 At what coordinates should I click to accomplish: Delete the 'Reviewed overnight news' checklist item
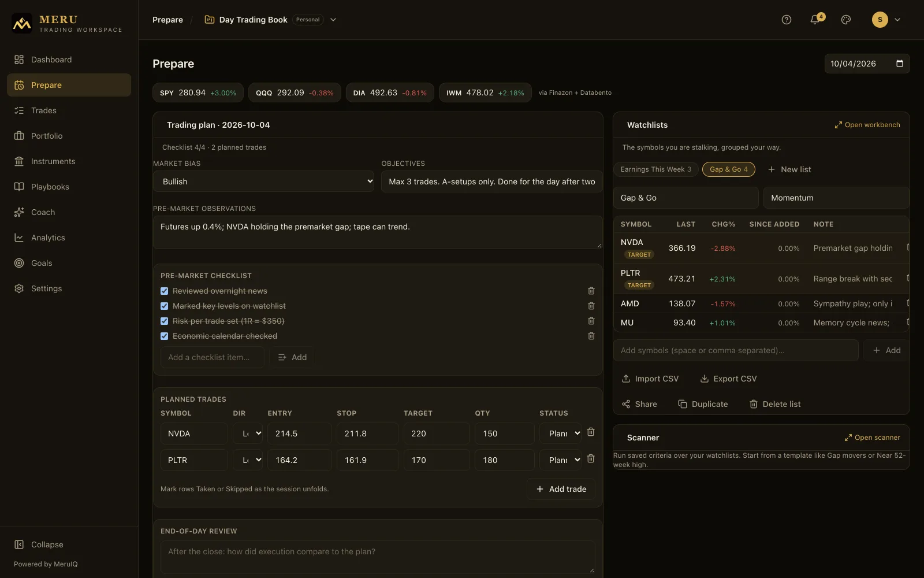point(591,291)
